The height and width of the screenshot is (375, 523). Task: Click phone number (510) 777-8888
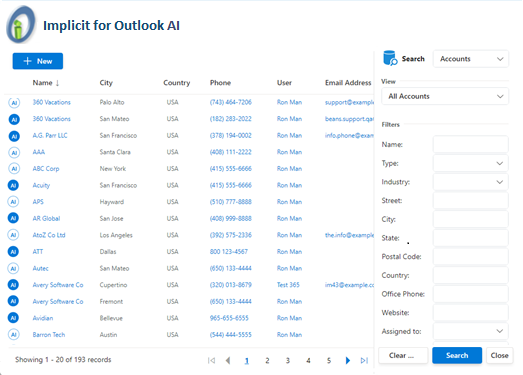pyautogui.click(x=230, y=202)
